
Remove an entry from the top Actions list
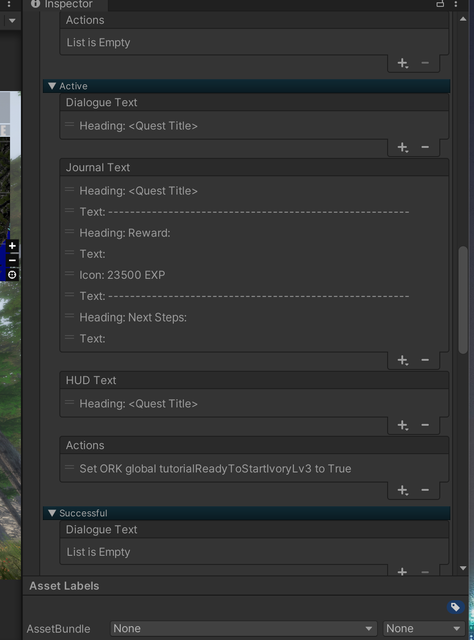pyautogui.click(x=425, y=63)
